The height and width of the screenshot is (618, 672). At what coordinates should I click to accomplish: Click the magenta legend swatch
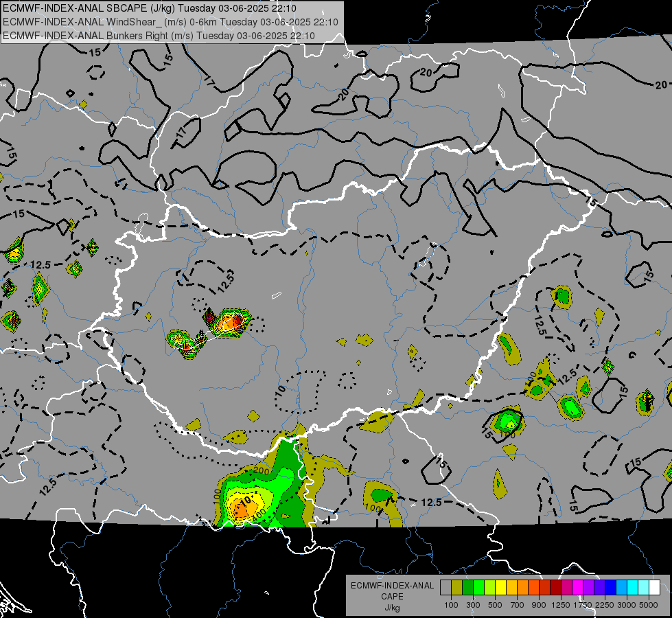click(578, 588)
